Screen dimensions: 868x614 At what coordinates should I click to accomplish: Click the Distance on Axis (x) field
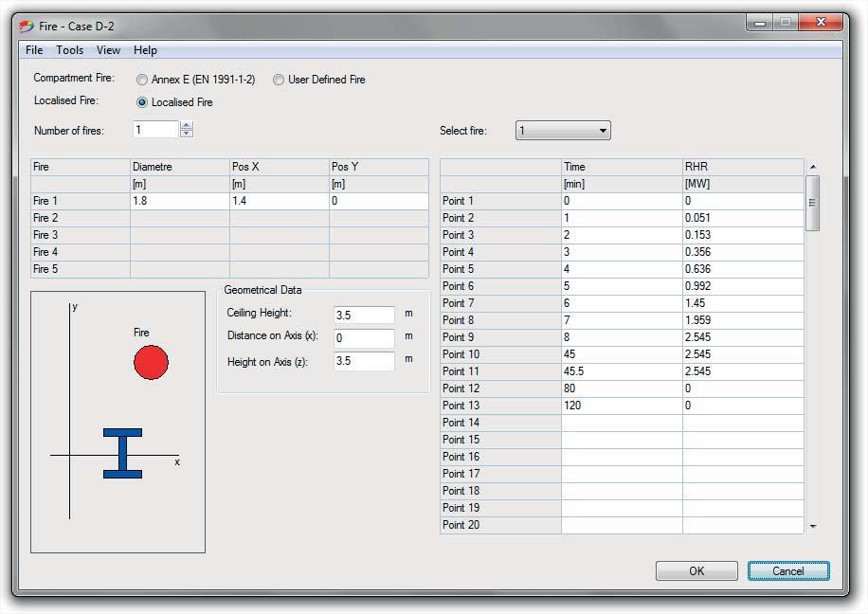[x=364, y=337]
